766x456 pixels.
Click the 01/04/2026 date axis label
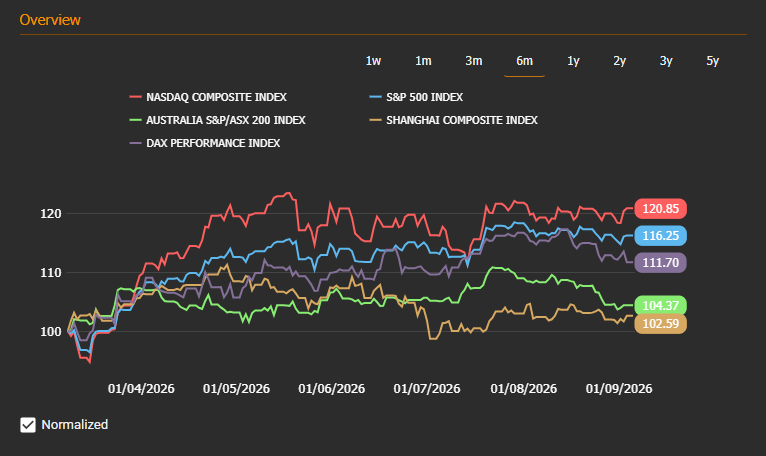pos(141,389)
